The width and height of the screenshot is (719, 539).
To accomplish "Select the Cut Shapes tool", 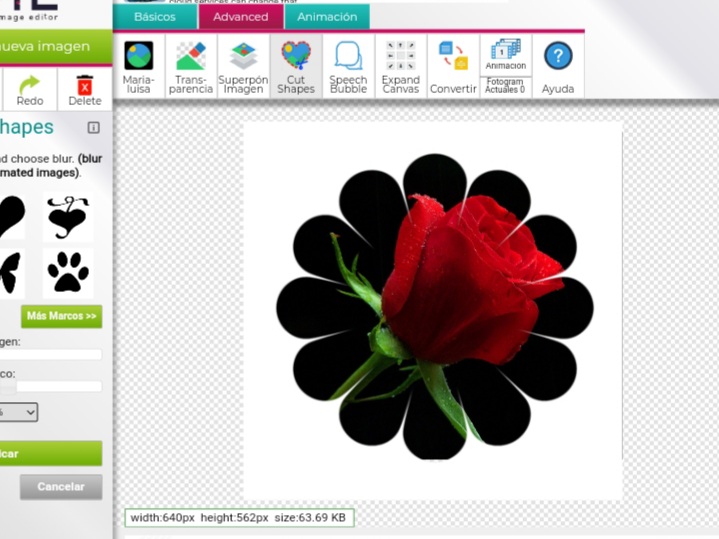I will tap(296, 66).
